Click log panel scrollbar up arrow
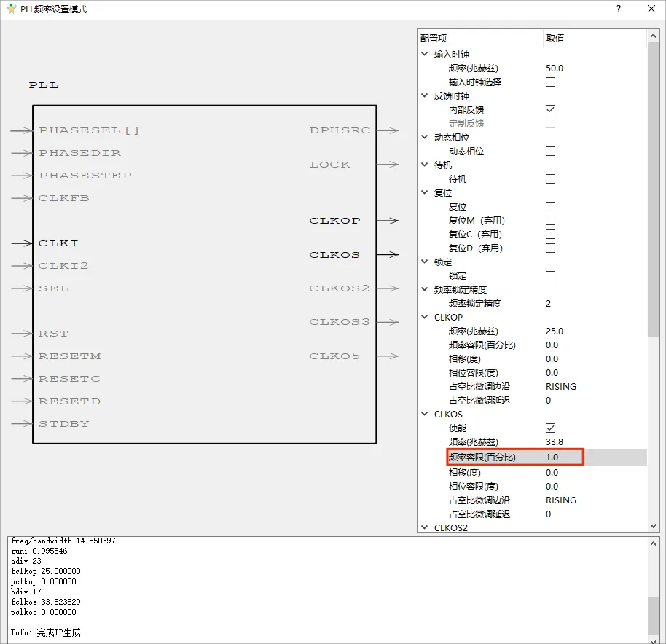 654,543
